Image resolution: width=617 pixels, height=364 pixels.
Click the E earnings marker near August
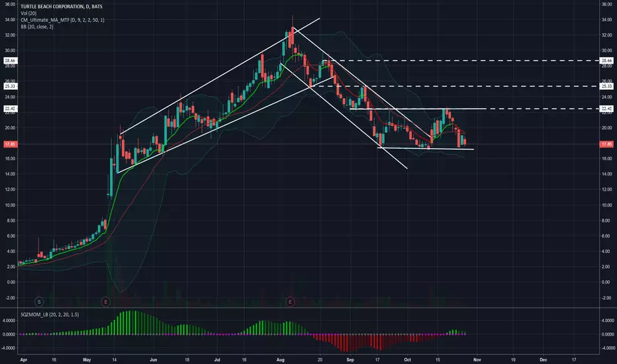click(x=290, y=302)
